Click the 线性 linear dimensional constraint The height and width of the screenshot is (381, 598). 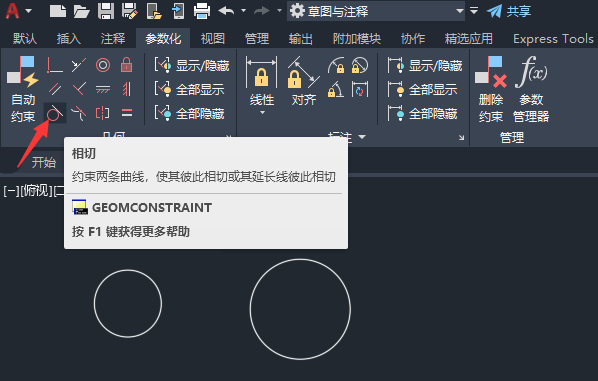[262, 81]
